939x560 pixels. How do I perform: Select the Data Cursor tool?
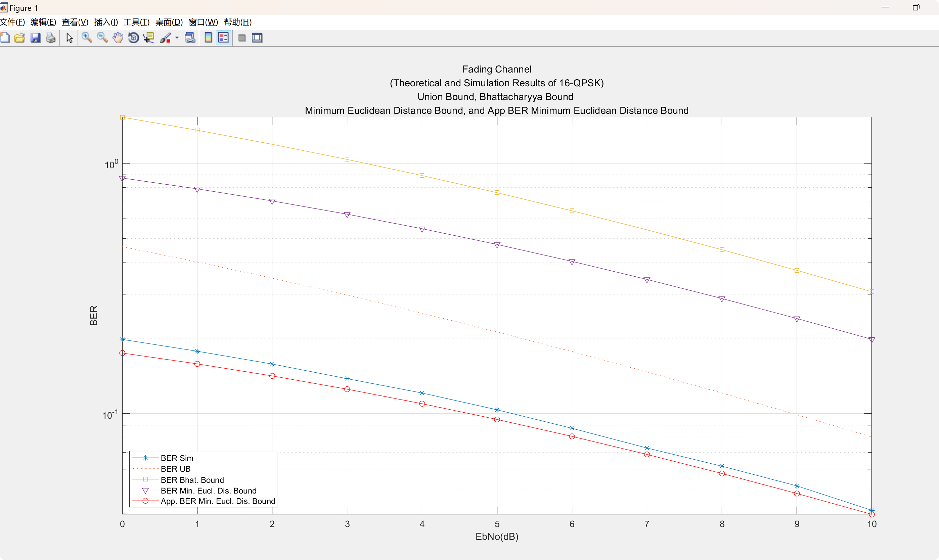149,38
